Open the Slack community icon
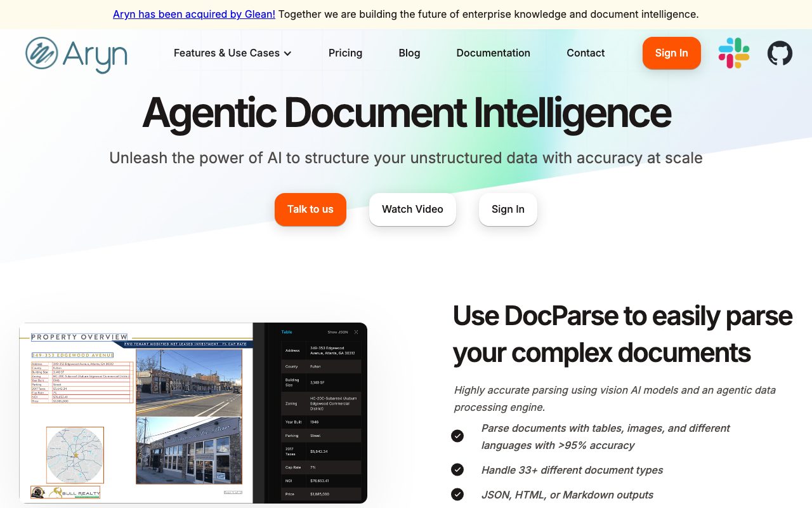Viewport: 812px width, 508px height. (x=734, y=53)
